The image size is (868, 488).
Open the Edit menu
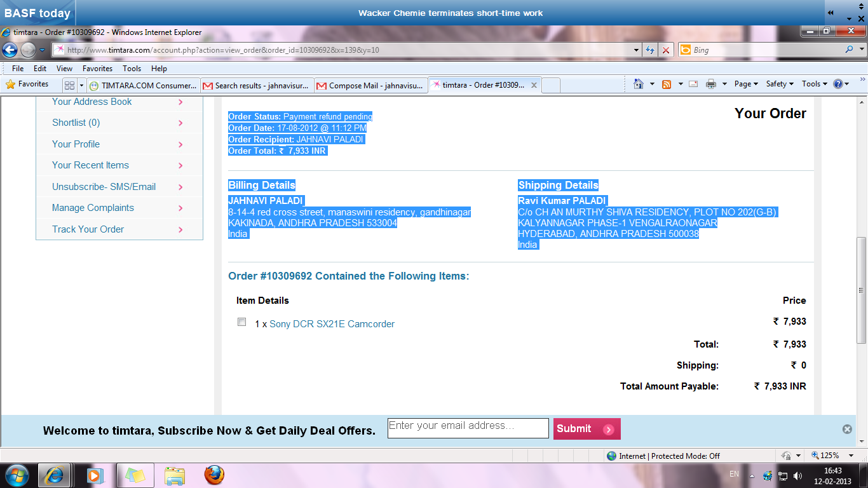[40, 68]
